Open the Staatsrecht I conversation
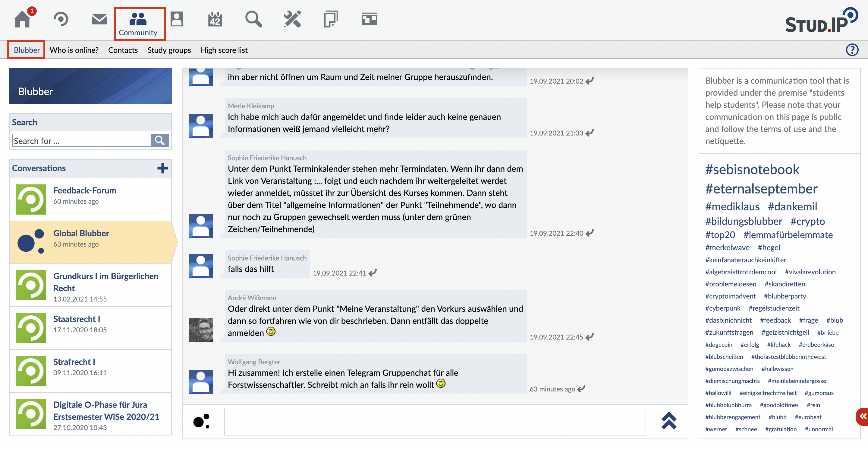This screenshot has width=868, height=450. (x=77, y=319)
